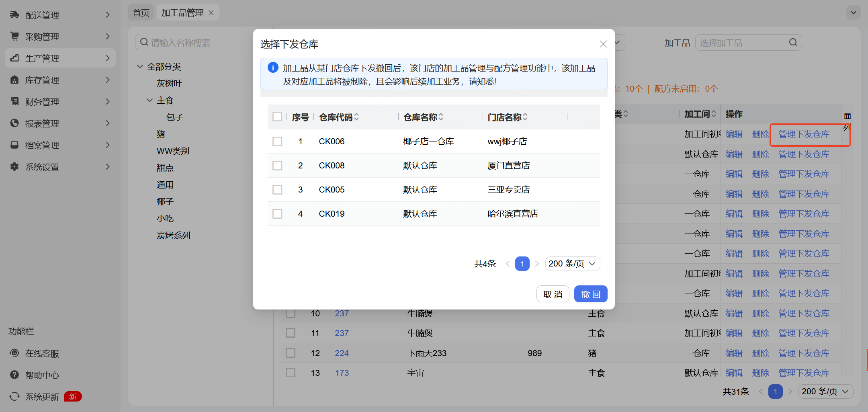Click the category name search input
Viewport: 868px width, 412px height.
[x=201, y=42]
